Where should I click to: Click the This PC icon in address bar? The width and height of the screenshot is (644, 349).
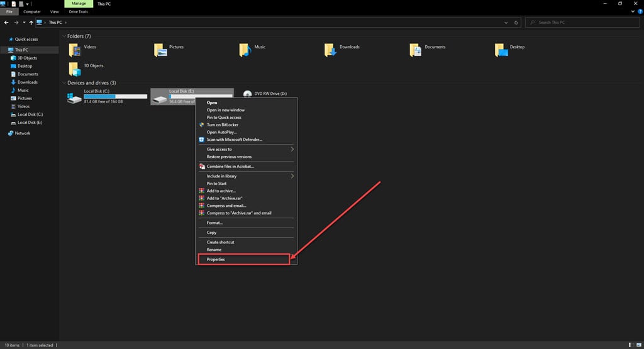coord(40,23)
